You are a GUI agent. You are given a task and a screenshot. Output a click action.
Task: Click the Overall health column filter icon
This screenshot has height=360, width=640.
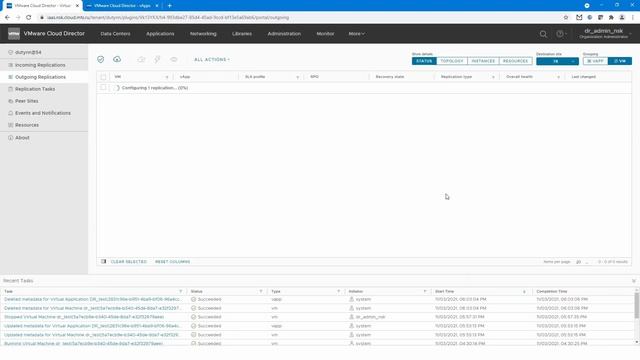(558, 77)
